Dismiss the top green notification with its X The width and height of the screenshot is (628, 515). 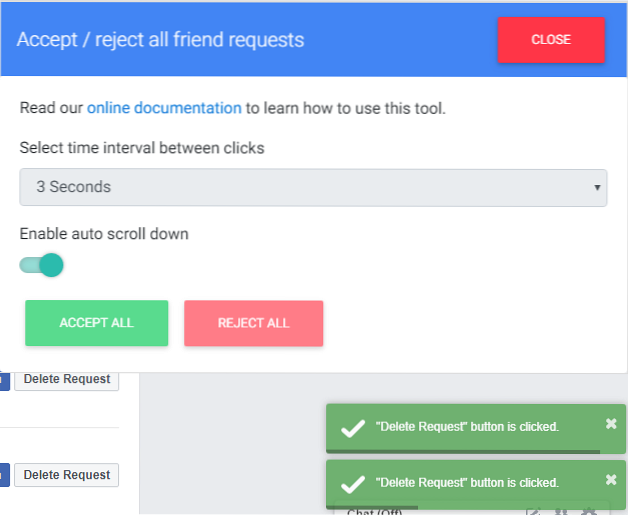click(611, 424)
